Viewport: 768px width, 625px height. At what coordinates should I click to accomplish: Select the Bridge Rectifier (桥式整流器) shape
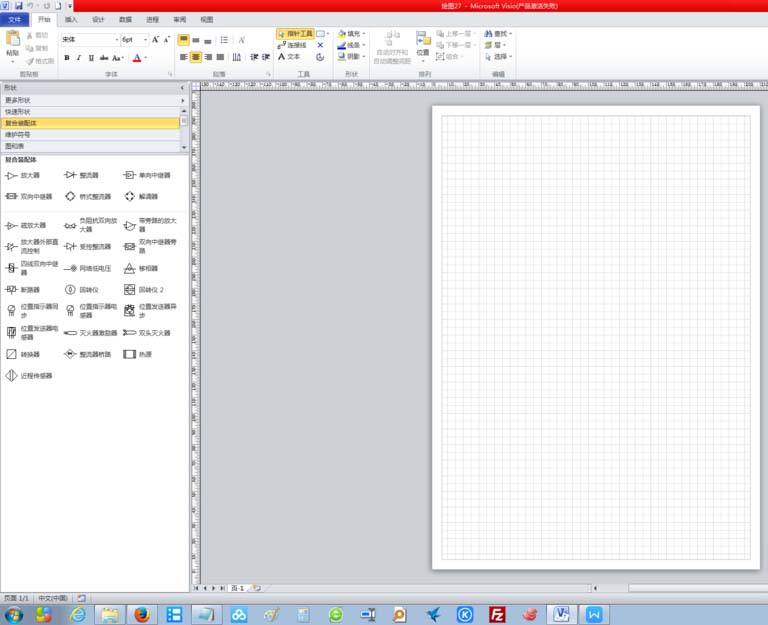pyautogui.click(x=88, y=196)
